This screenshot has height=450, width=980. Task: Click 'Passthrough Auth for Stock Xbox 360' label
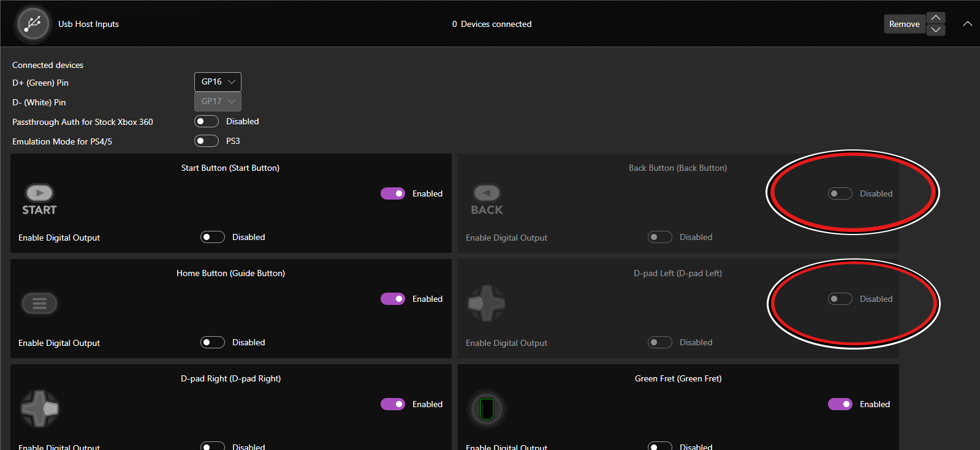point(83,122)
